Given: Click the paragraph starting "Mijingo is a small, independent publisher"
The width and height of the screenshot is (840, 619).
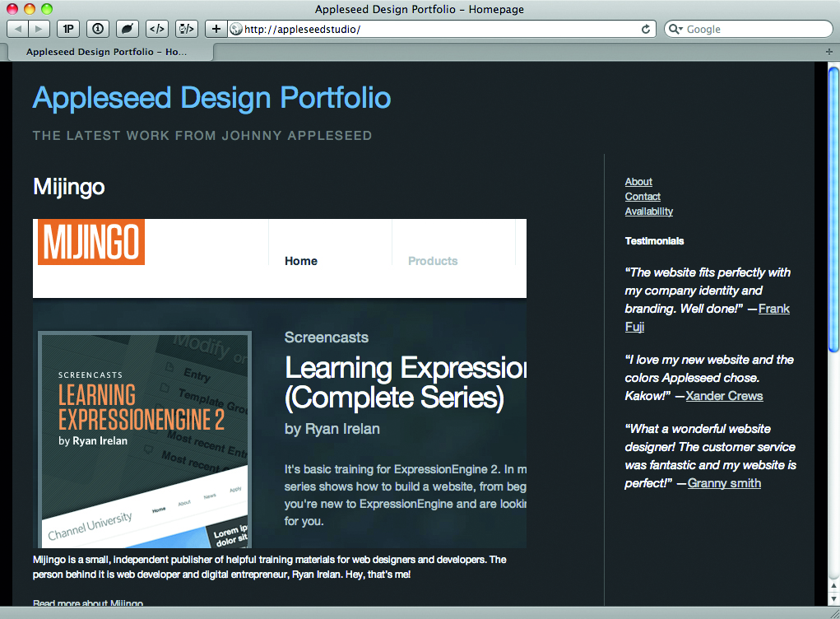Looking at the screenshot, I should (270, 567).
